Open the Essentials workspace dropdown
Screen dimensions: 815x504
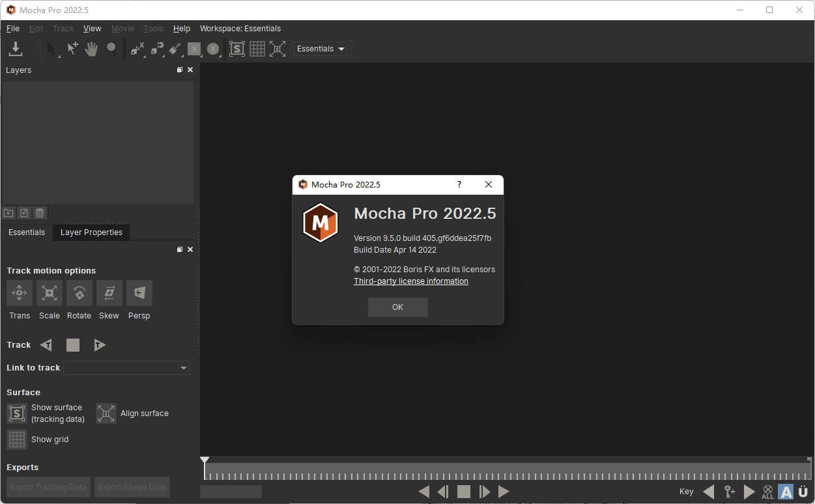(x=320, y=48)
